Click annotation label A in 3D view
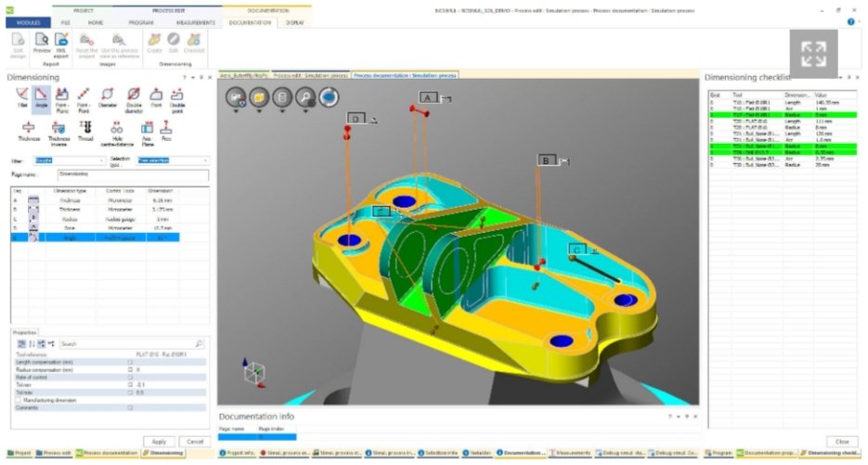The width and height of the screenshot is (868, 465). click(428, 97)
